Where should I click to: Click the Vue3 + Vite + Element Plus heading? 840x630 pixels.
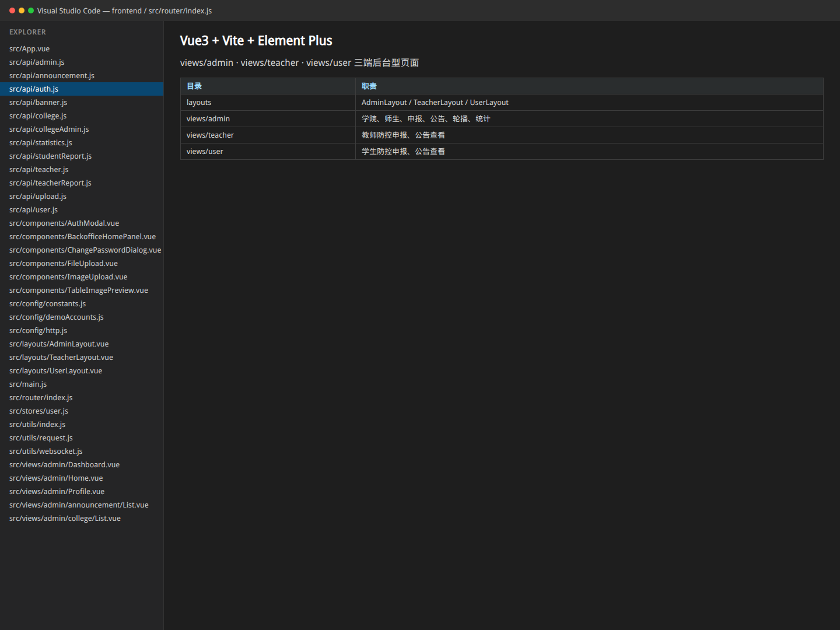pyautogui.click(x=256, y=41)
